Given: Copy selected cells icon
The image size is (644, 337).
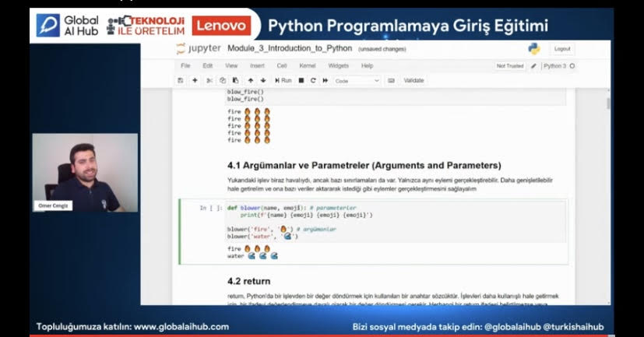Looking at the screenshot, I should point(223,80).
